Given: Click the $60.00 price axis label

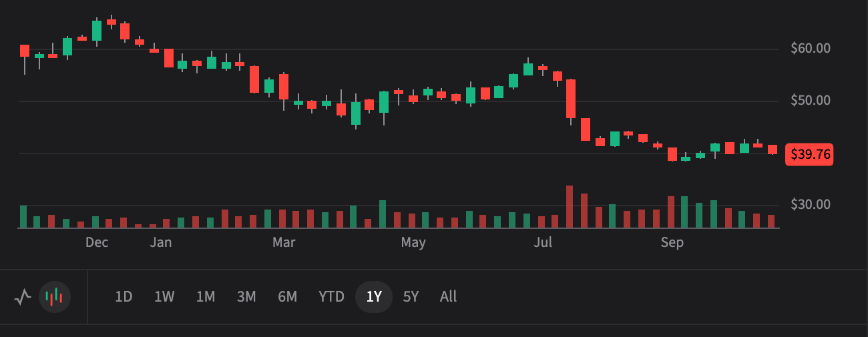Looking at the screenshot, I should [x=811, y=49].
